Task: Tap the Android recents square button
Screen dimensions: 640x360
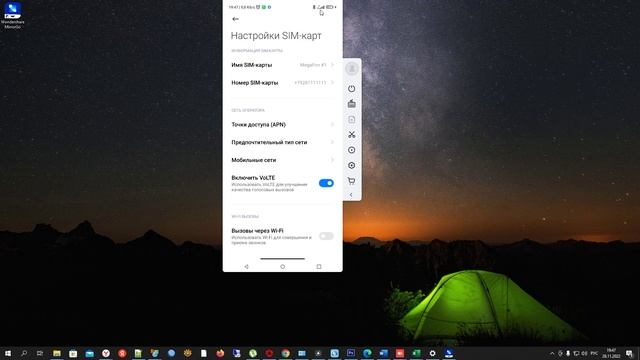Action: [x=319, y=267]
